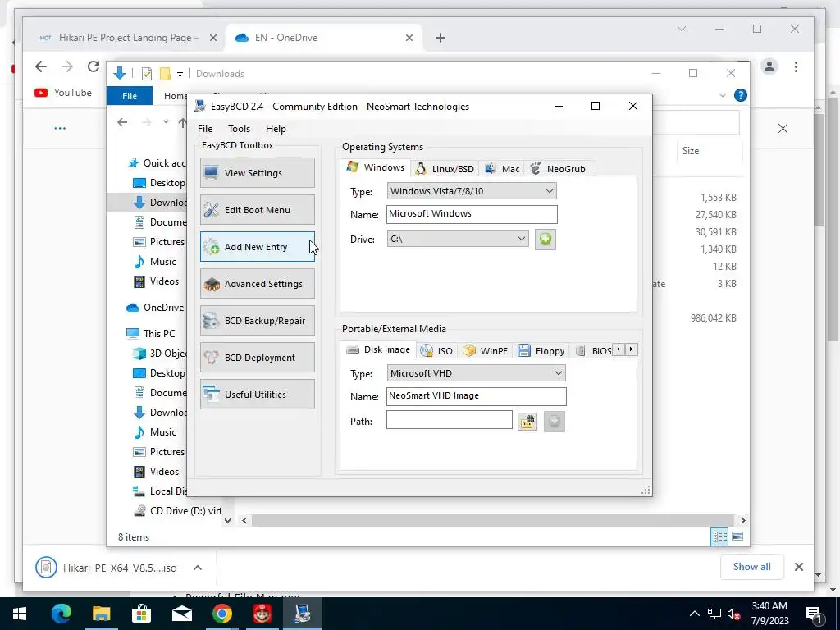Open File tab in Downloads Explorer window
This screenshot has width=840, height=630.
[x=130, y=96]
